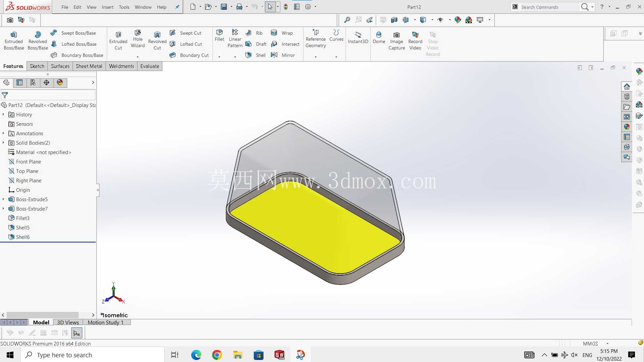Open the Curves dropdown arrow

pos(336,57)
